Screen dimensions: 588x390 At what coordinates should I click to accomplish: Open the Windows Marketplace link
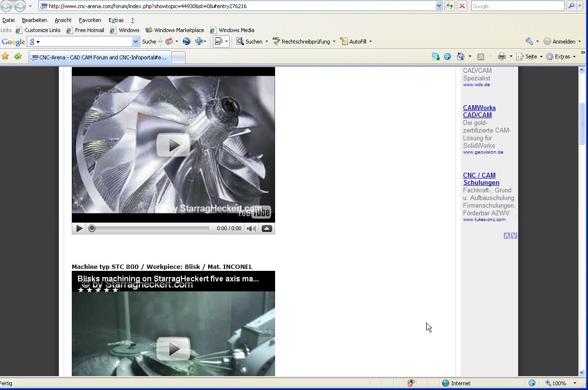tap(175, 30)
